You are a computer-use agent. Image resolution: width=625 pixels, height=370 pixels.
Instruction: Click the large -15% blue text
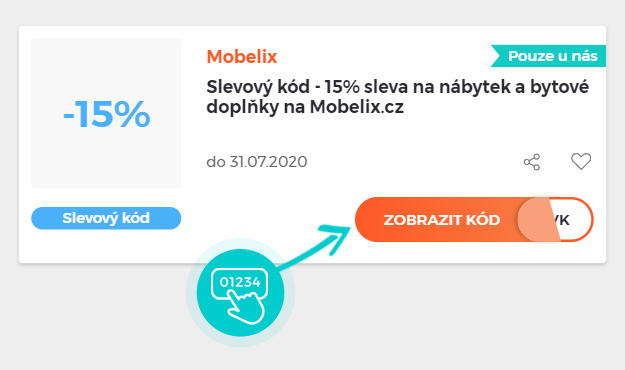(x=106, y=114)
